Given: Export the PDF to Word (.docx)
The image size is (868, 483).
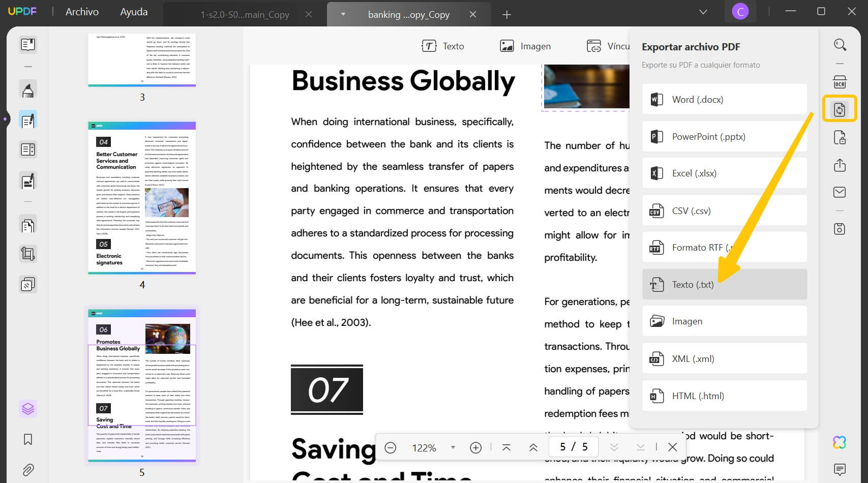Looking at the screenshot, I should [x=724, y=99].
